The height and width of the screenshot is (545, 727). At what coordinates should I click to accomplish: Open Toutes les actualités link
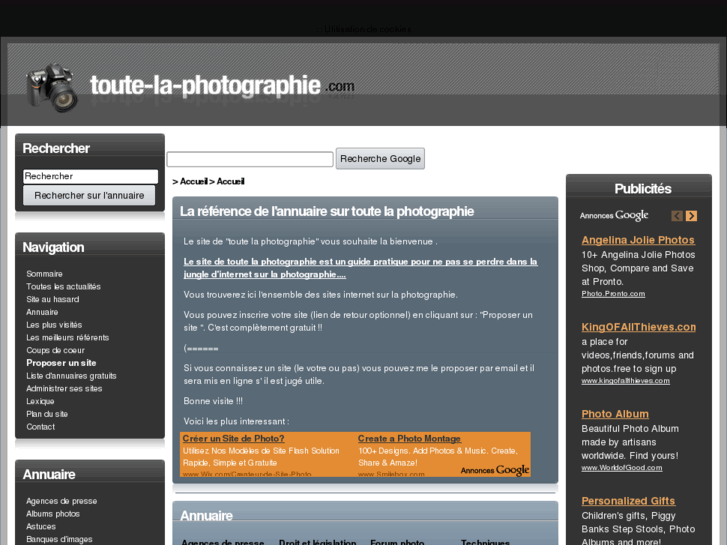click(64, 287)
